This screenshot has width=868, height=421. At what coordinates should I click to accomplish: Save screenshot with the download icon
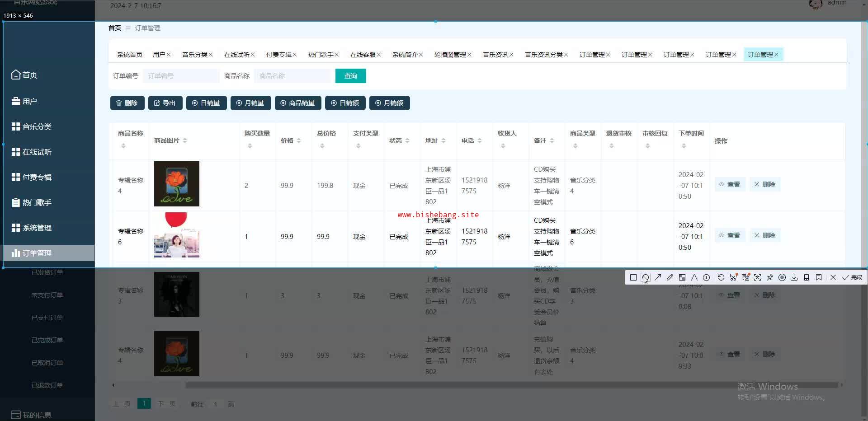[794, 277]
